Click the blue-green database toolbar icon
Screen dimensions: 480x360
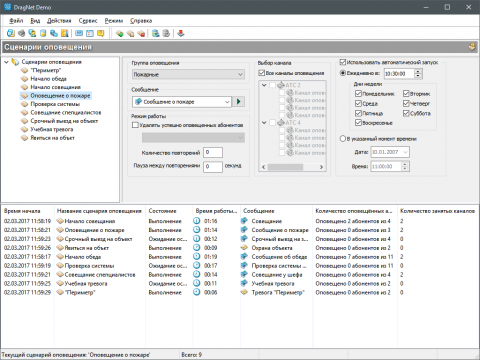tap(155, 33)
